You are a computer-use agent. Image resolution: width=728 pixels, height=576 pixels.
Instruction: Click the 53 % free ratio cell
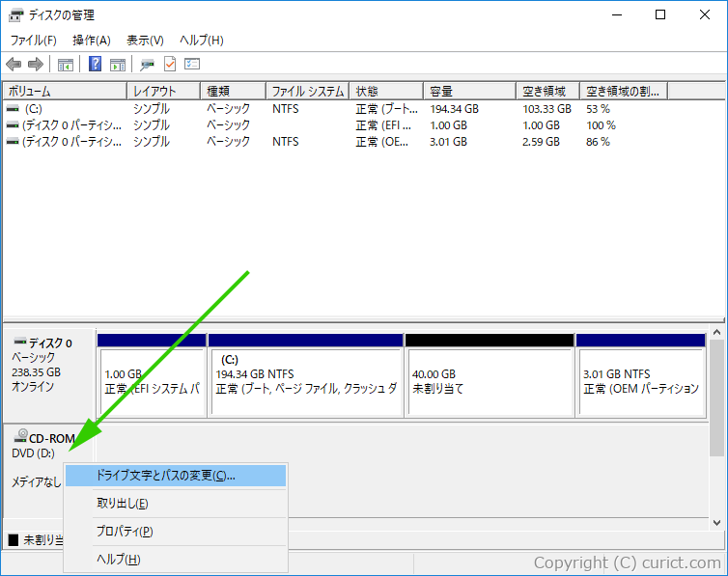598,109
